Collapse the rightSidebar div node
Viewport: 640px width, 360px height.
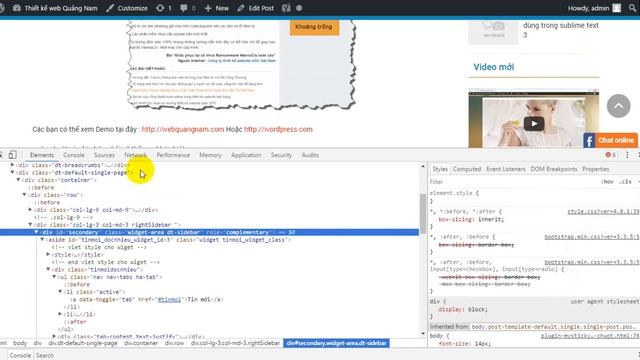click(x=31, y=224)
